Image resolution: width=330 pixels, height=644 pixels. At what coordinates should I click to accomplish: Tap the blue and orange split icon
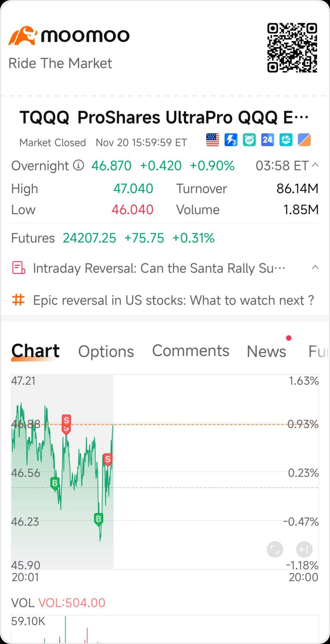pyautogui.click(x=304, y=140)
